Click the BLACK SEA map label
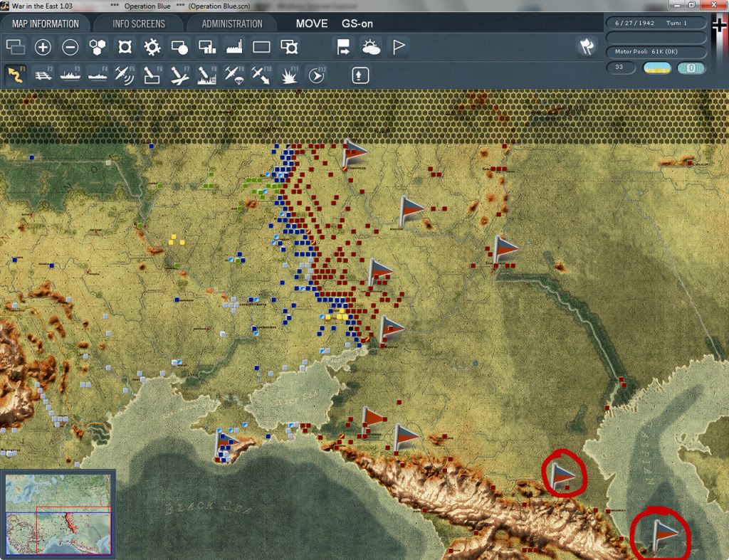 208,507
